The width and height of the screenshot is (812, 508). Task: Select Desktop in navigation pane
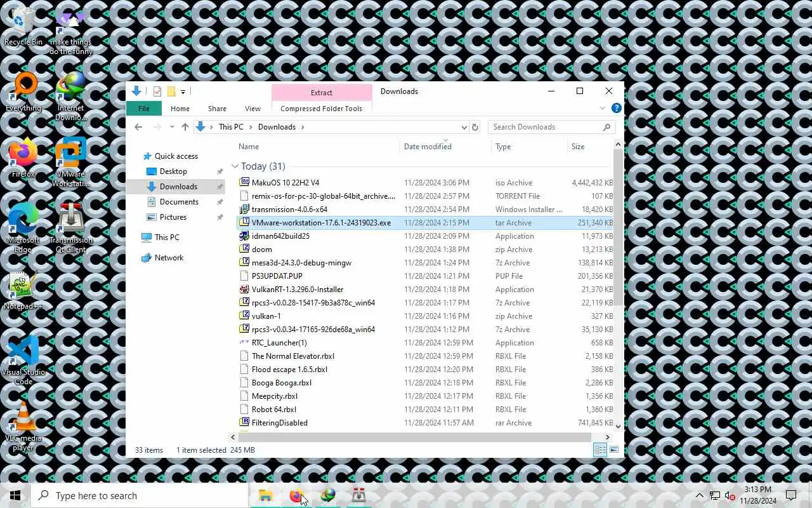click(x=173, y=171)
